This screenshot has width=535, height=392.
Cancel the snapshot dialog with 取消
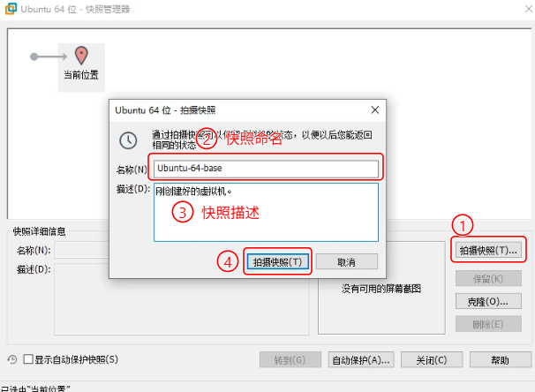click(x=346, y=262)
